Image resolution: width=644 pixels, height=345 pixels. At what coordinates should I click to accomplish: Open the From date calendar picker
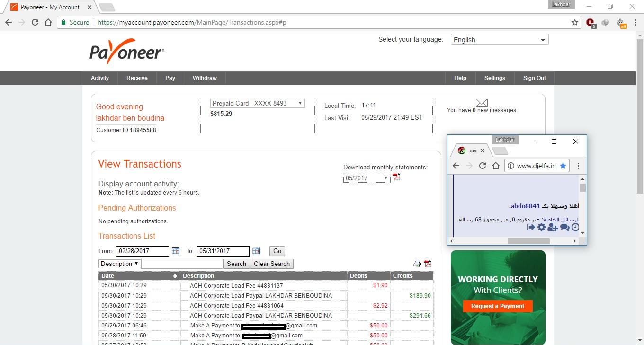176,251
